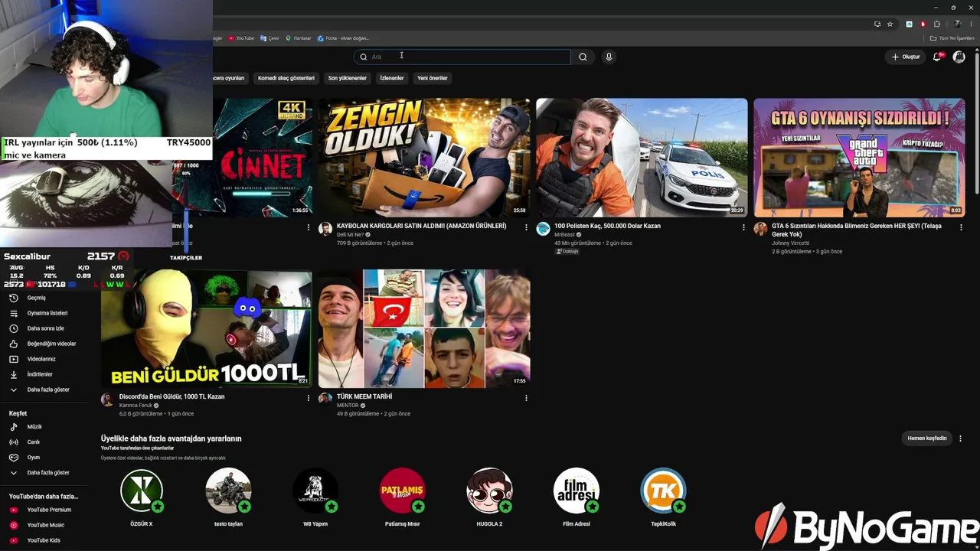Screen dimensions: 980x551
Task: Open options menu for the CİNNET video
Action: point(309,227)
